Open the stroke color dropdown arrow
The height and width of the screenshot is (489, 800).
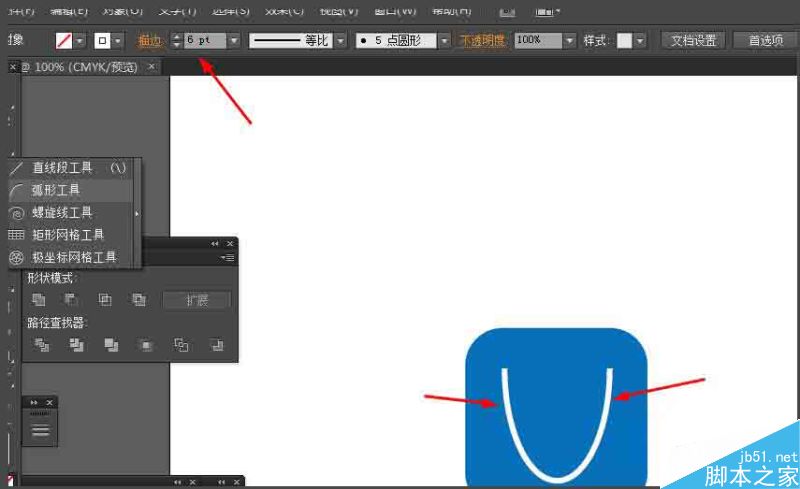(118, 40)
